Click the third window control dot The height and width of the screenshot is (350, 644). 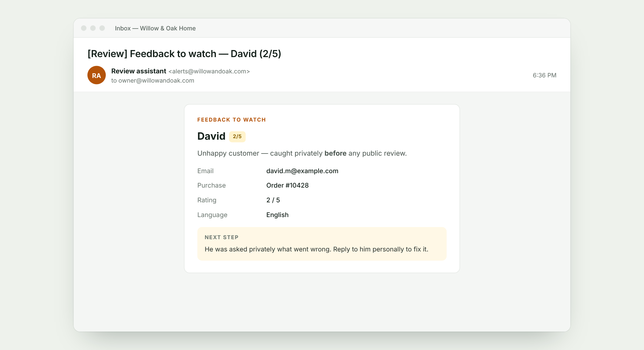[102, 28]
